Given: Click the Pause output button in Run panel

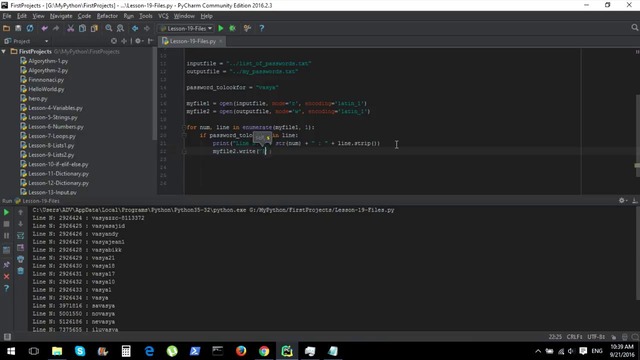Looking at the screenshot, I should [x=6, y=236].
